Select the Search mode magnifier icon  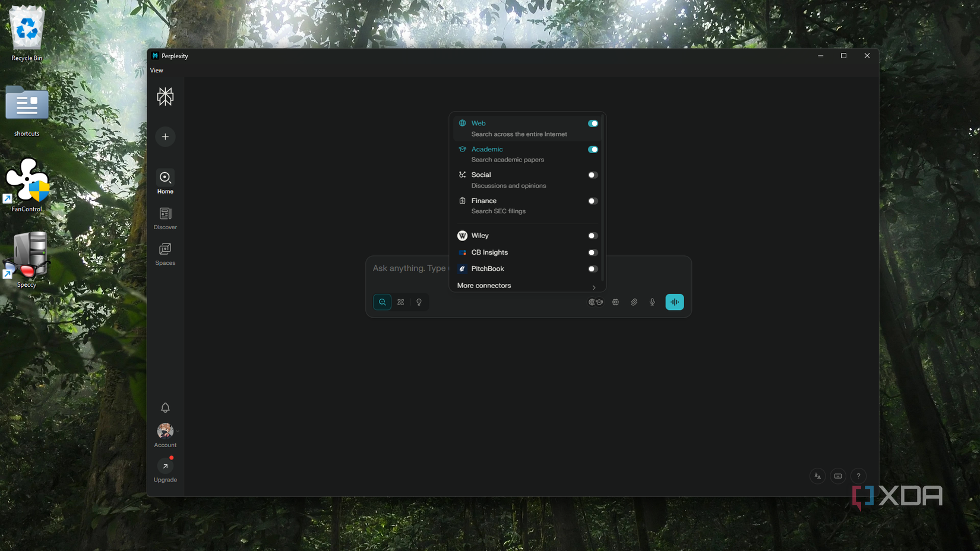(382, 302)
